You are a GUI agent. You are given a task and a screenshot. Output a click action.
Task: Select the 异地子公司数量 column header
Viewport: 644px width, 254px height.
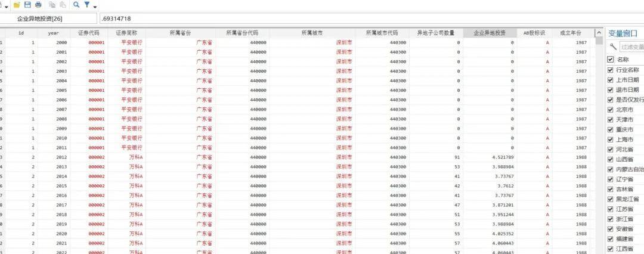(436, 33)
